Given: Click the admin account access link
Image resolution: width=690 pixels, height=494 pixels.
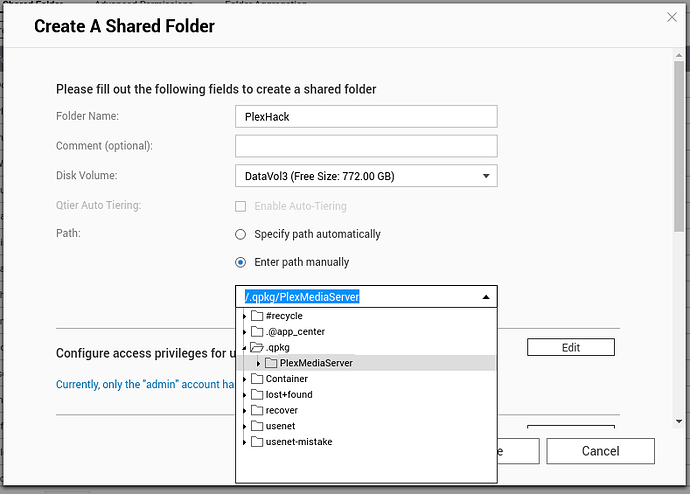Looking at the screenshot, I should pos(145,384).
